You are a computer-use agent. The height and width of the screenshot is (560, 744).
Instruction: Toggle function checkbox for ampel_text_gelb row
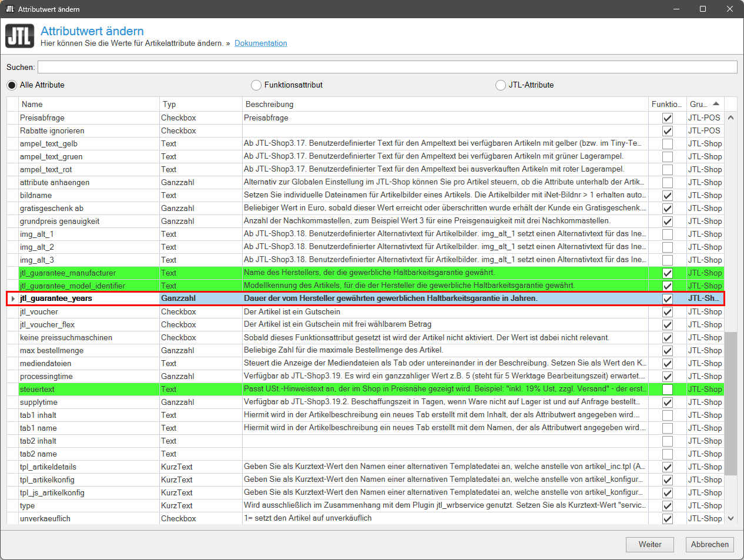(x=668, y=144)
